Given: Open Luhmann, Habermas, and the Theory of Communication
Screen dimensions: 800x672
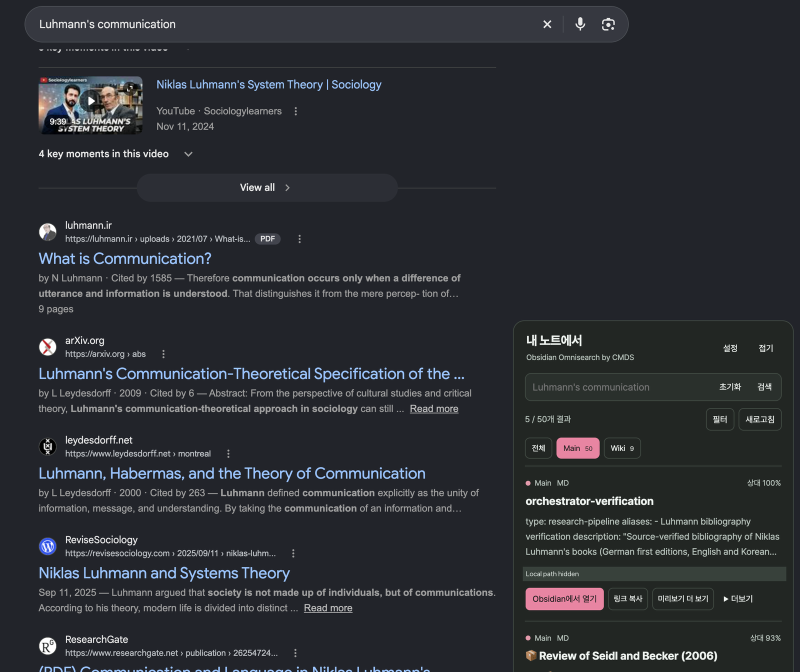Looking at the screenshot, I should [232, 473].
